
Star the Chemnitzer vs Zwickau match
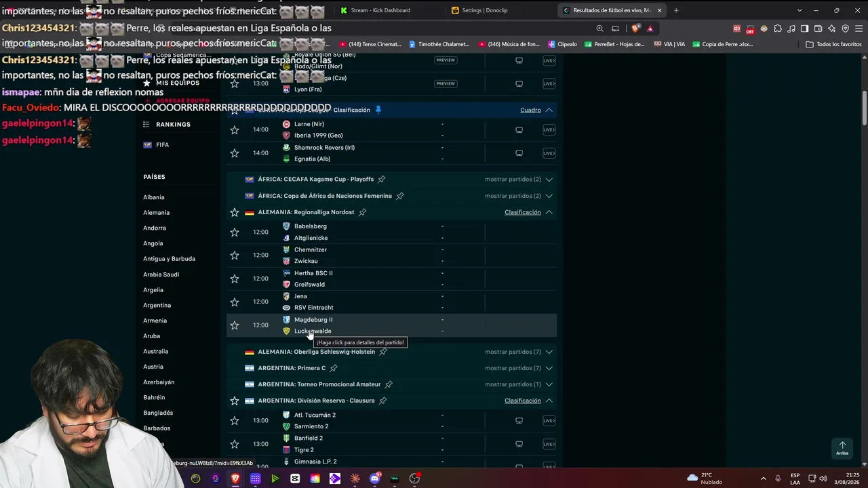coord(235,255)
